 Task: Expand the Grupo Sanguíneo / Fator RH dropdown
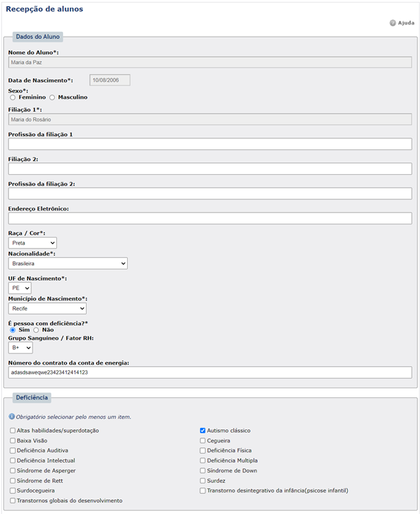point(21,347)
